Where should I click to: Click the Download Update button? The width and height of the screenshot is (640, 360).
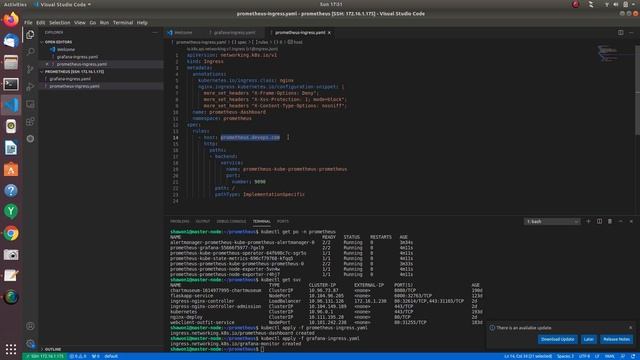click(557, 339)
